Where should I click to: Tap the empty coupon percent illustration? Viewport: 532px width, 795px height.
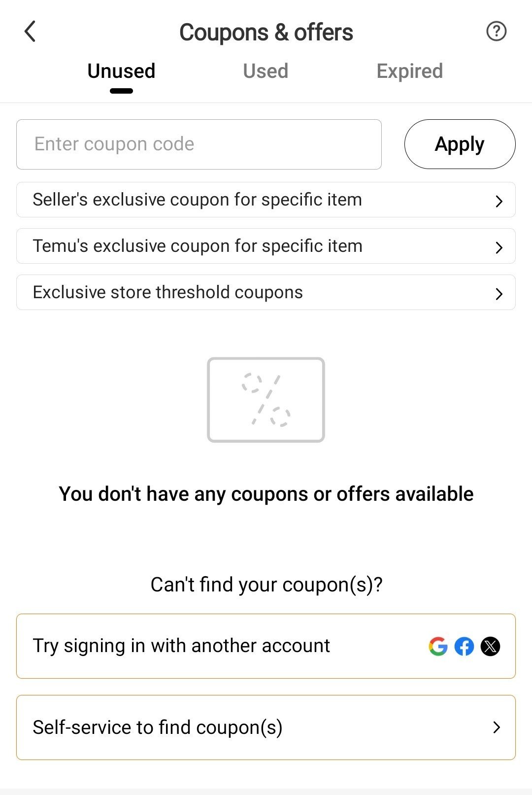click(266, 400)
